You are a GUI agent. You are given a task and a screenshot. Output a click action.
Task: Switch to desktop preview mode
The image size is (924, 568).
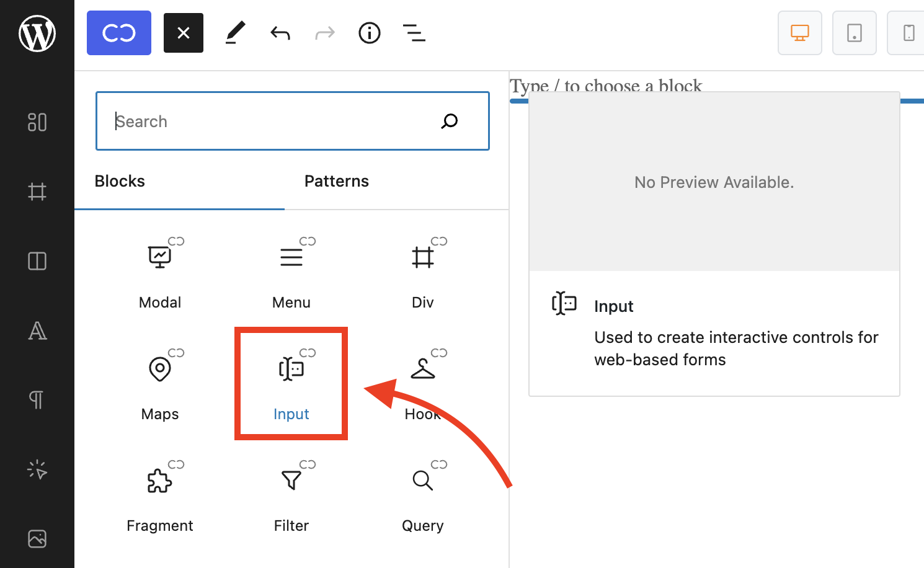pos(800,33)
